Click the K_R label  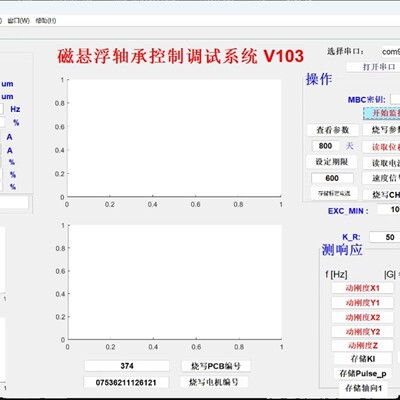(351, 237)
